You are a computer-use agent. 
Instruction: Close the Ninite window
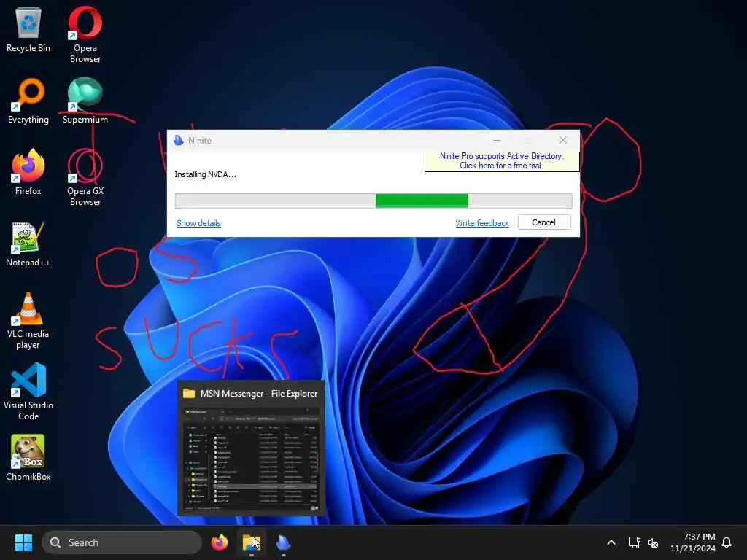pyautogui.click(x=562, y=140)
